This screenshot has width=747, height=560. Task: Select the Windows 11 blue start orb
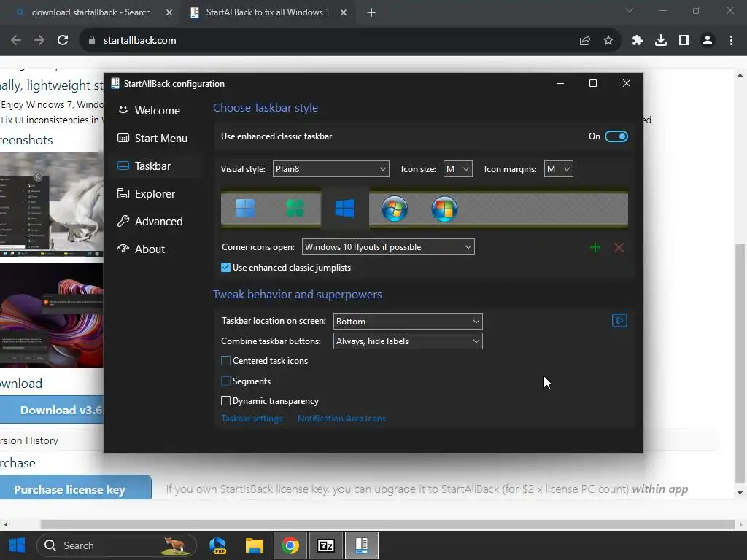point(246,209)
